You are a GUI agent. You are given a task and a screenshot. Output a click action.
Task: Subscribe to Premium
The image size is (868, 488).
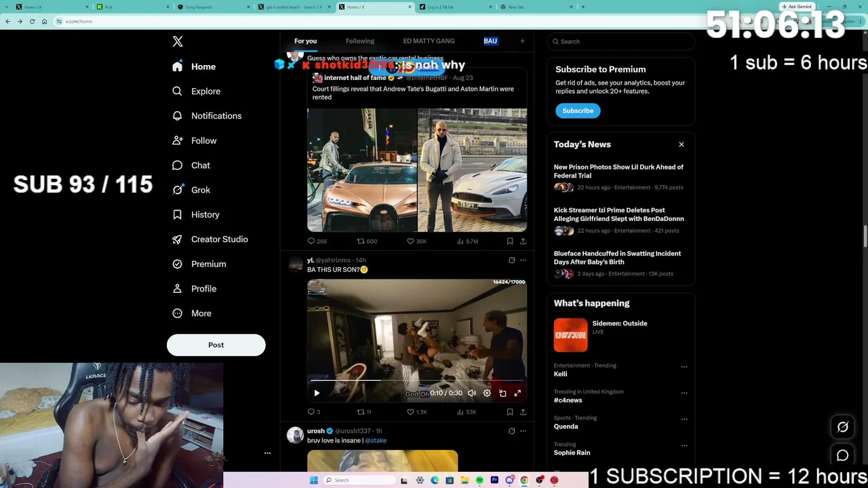[578, 110]
